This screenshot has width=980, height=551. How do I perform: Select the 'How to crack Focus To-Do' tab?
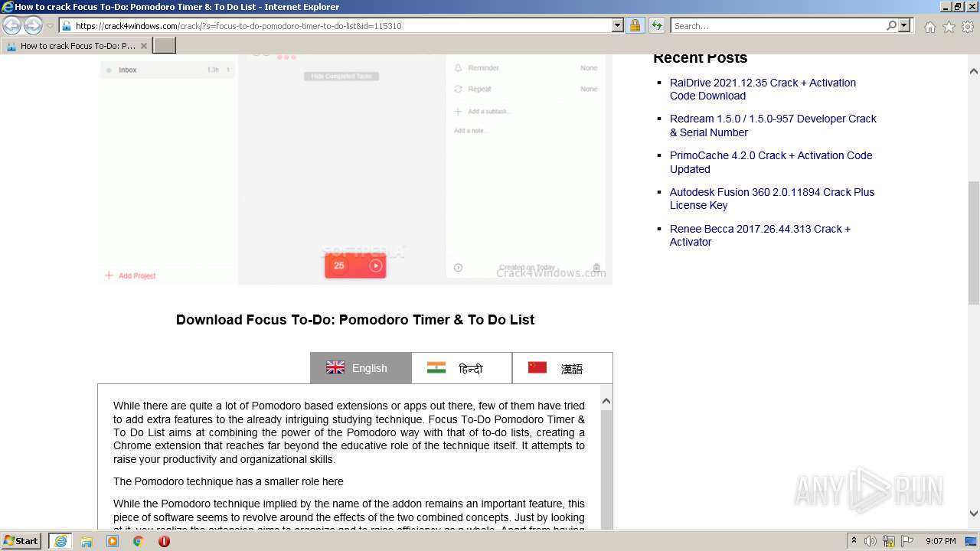tap(77, 46)
